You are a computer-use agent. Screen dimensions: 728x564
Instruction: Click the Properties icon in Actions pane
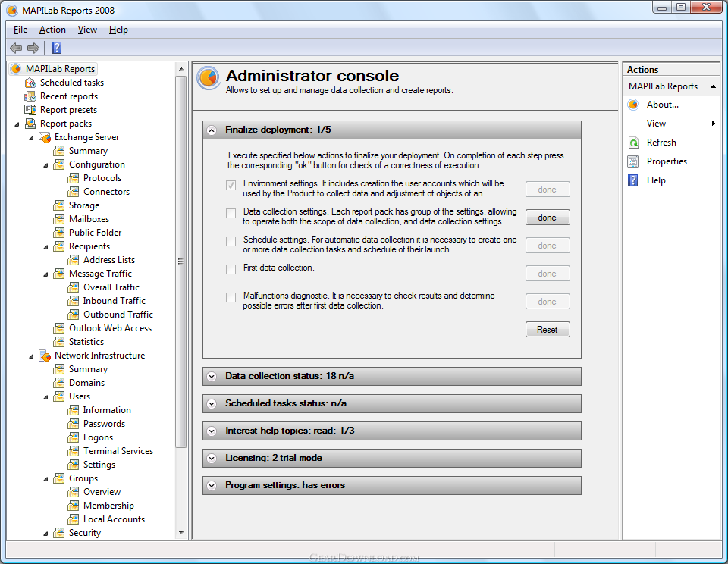(633, 161)
